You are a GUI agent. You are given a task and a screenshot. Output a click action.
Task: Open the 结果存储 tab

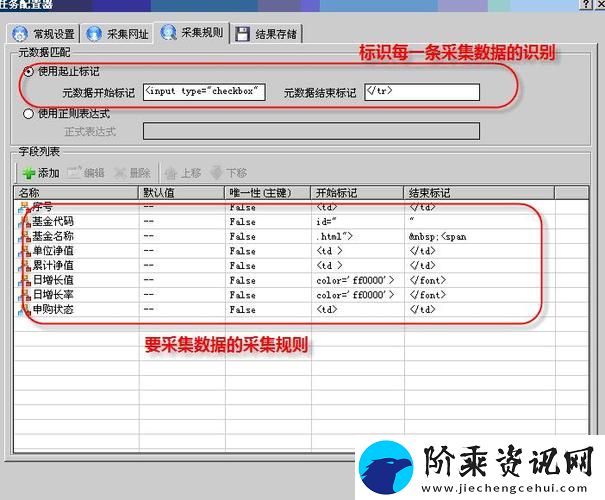(x=266, y=34)
